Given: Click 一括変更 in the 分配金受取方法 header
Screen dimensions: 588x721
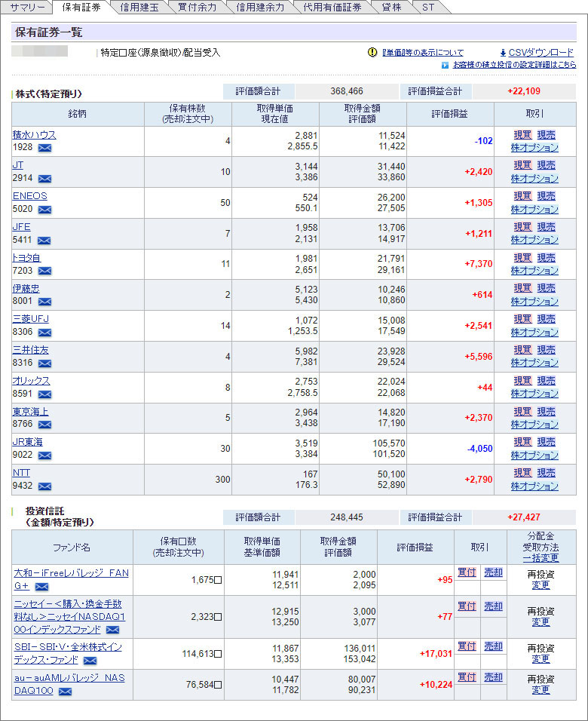Looking at the screenshot, I should point(541,558).
